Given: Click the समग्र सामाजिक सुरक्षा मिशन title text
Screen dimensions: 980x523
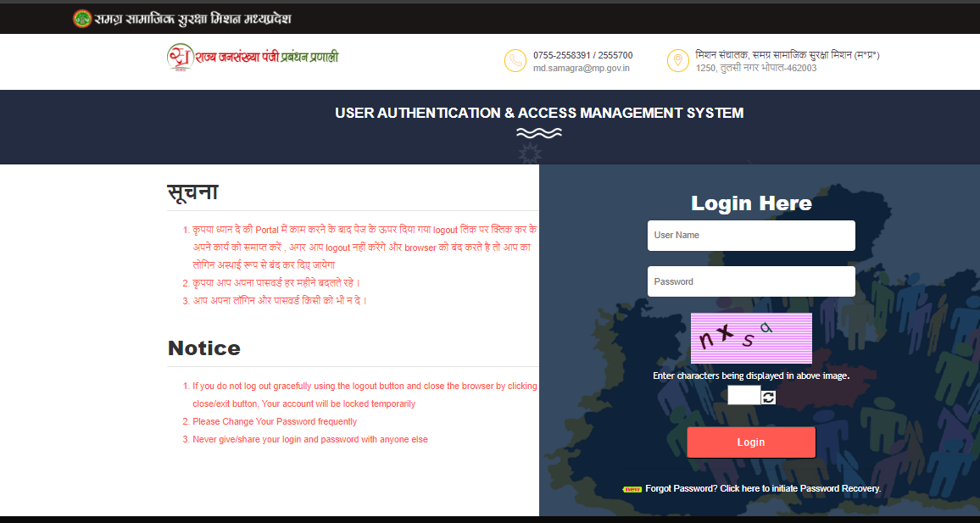Looking at the screenshot, I should point(193,19).
